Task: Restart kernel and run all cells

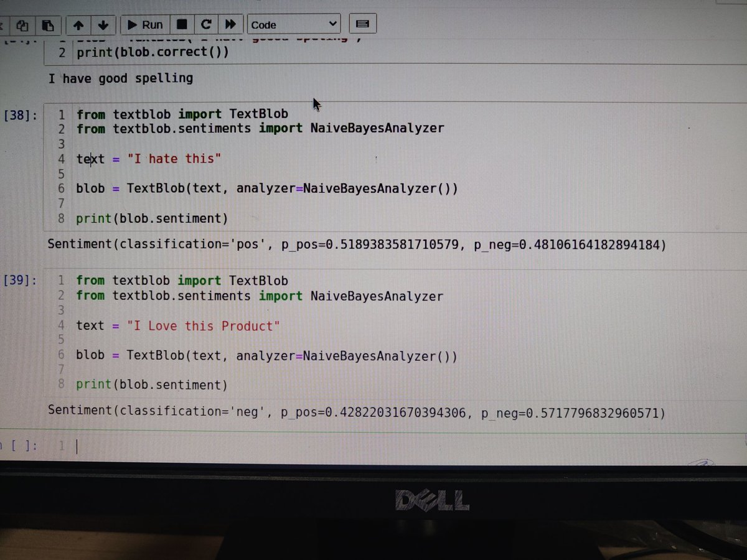Action: (x=230, y=25)
